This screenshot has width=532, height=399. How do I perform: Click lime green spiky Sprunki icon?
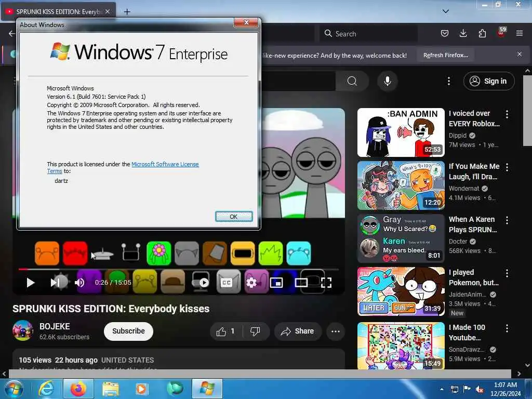(270, 253)
